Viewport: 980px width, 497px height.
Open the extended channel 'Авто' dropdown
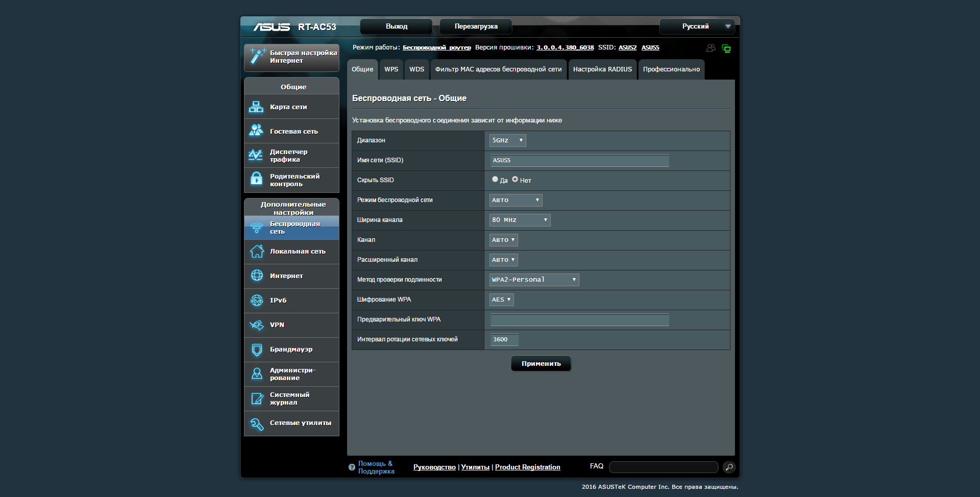pyautogui.click(x=503, y=260)
